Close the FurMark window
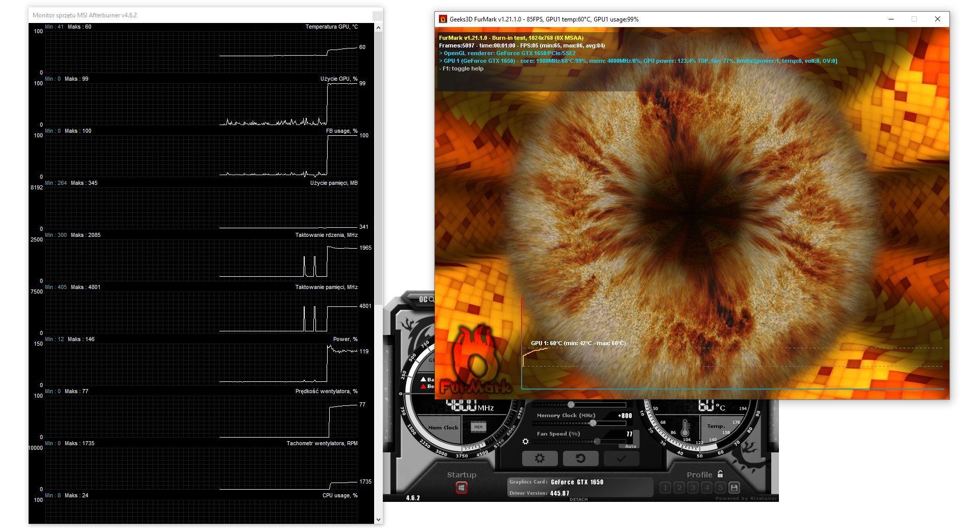Image resolution: width=980 pixels, height=531 pixels. pyautogui.click(x=938, y=19)
